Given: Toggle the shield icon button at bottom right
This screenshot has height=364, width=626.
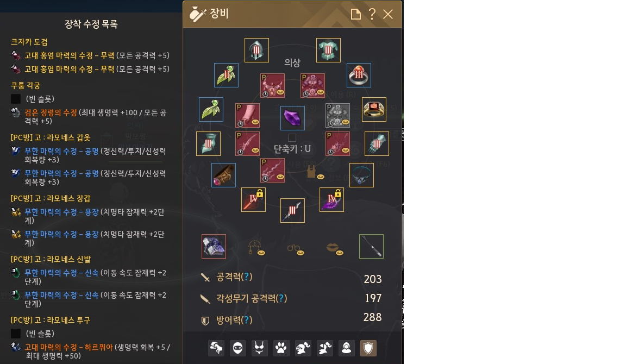Looking at the screenshot, I should point(368,348).
